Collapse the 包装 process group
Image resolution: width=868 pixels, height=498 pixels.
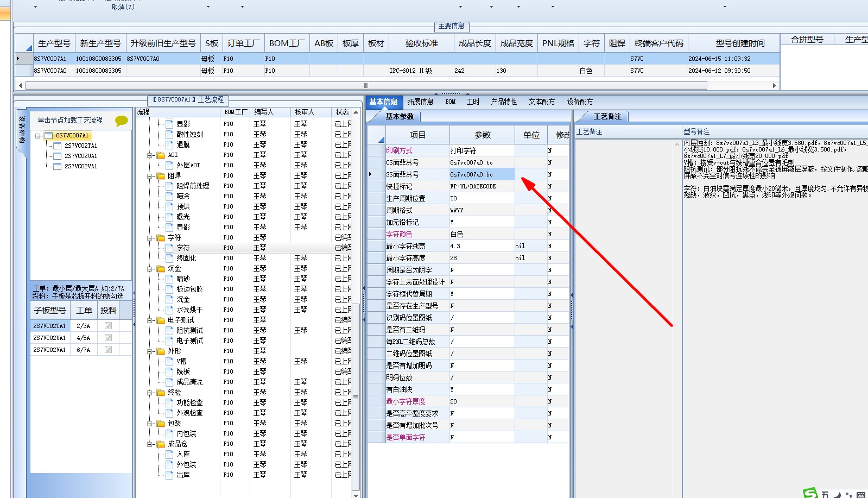pyautogui.click(x=150, y=424)
